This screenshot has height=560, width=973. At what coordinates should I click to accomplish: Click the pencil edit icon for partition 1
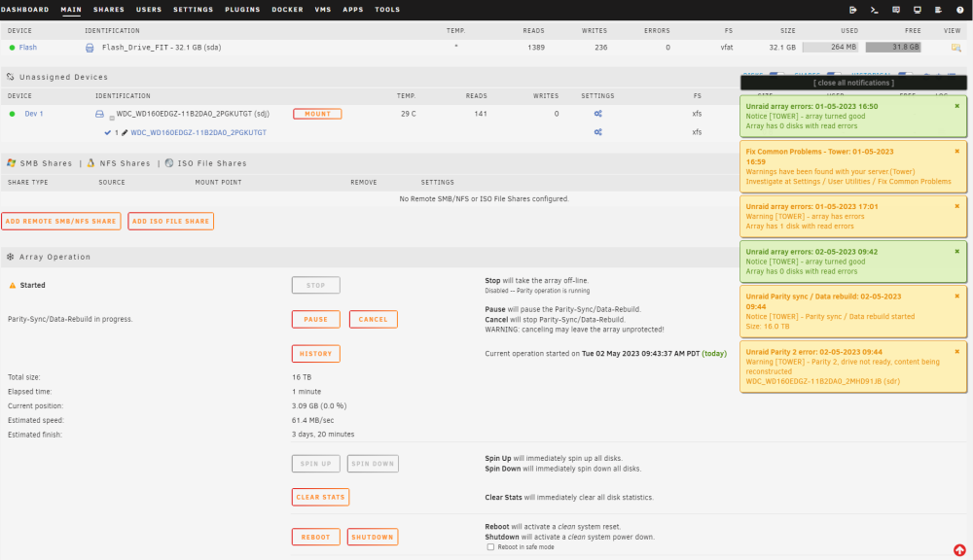coord(125,133)
